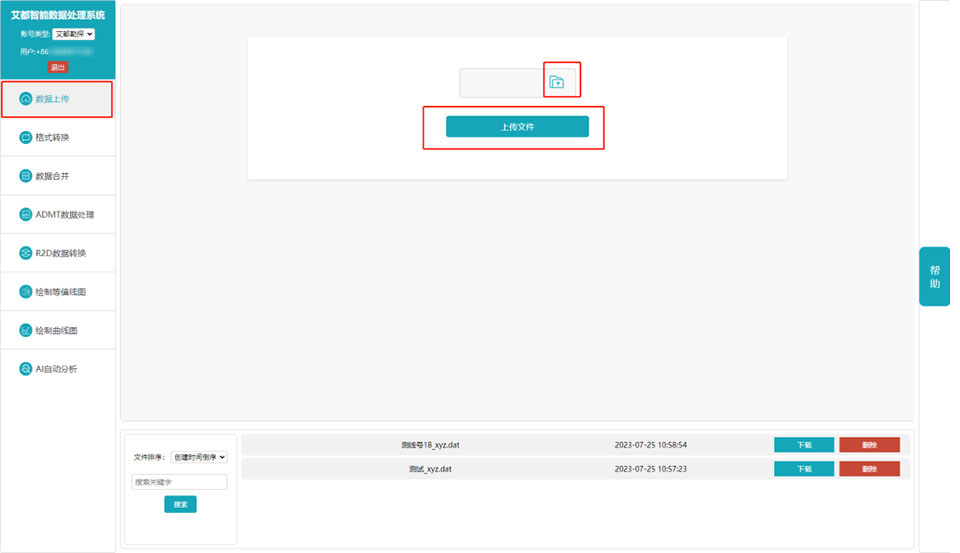Open the 绘制曲线图 menu item
Viewport: 960px width, 553px height.
(56, 331)
